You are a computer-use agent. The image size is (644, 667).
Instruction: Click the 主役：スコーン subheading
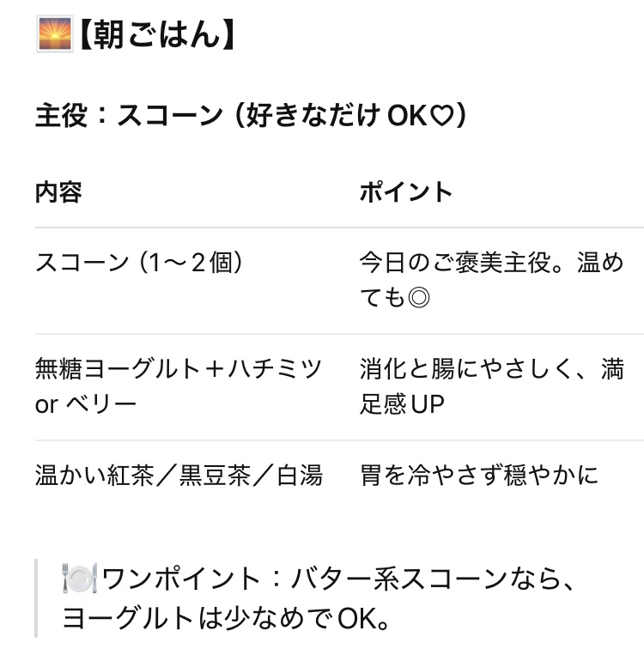[252, 116]
